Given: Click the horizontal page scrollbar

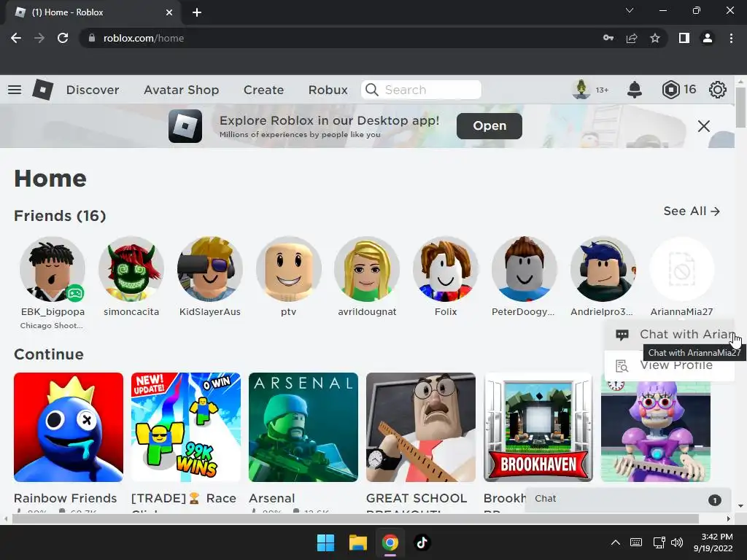Looking at the screenshot, I should 355,518.
